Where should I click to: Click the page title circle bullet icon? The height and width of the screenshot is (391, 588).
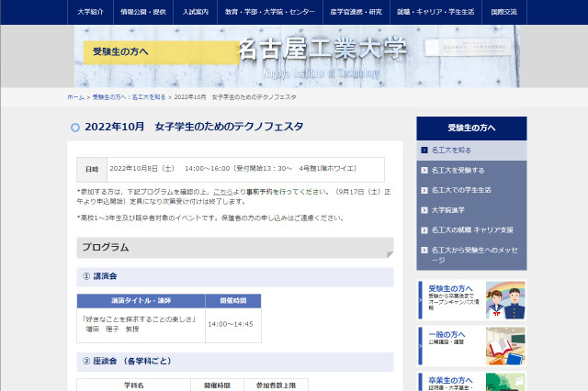pyautogui.click(x=75, y=128)
